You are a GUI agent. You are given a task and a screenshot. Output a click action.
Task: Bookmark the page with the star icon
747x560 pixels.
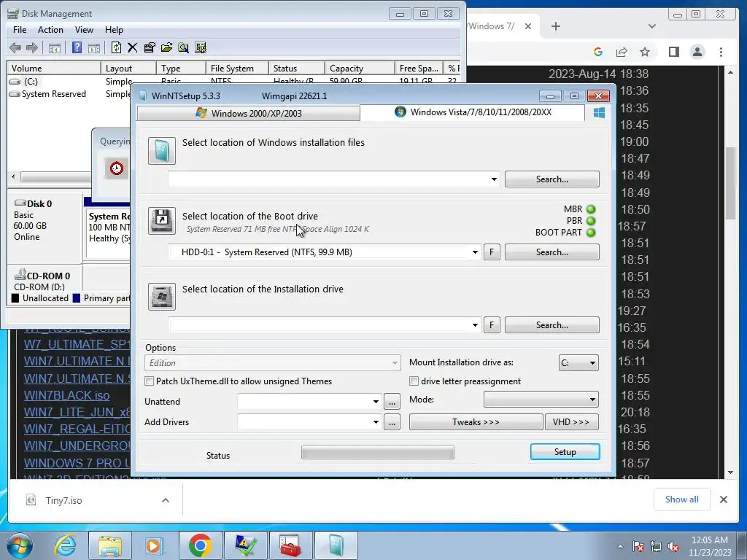click(x=645, y=52)
